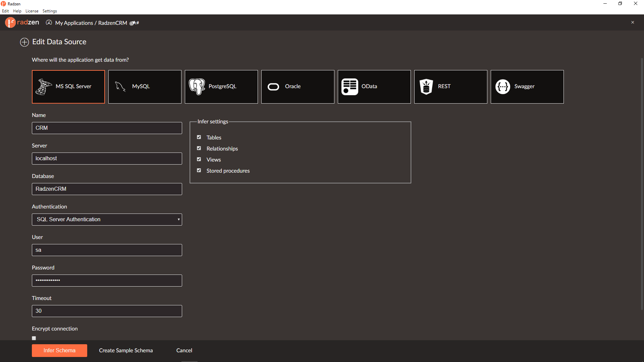
Task: Disable inferring Views
Action: pyautogui.click(x=199, y=159)
